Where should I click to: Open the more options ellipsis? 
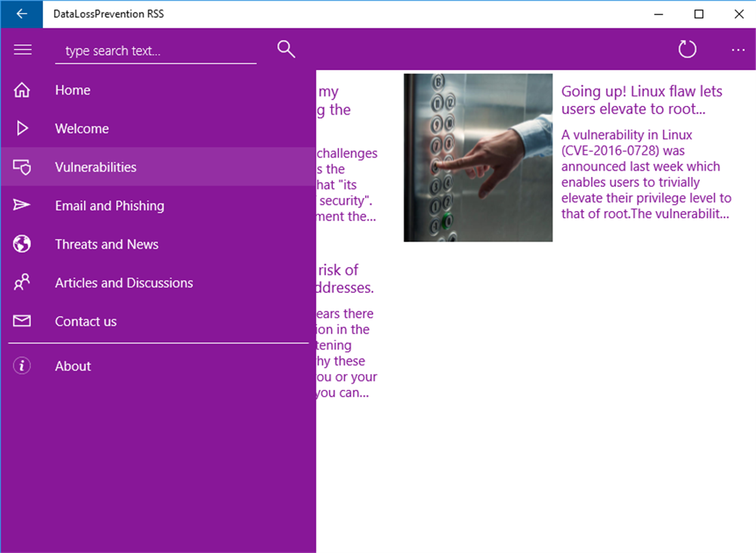[738, 50]
